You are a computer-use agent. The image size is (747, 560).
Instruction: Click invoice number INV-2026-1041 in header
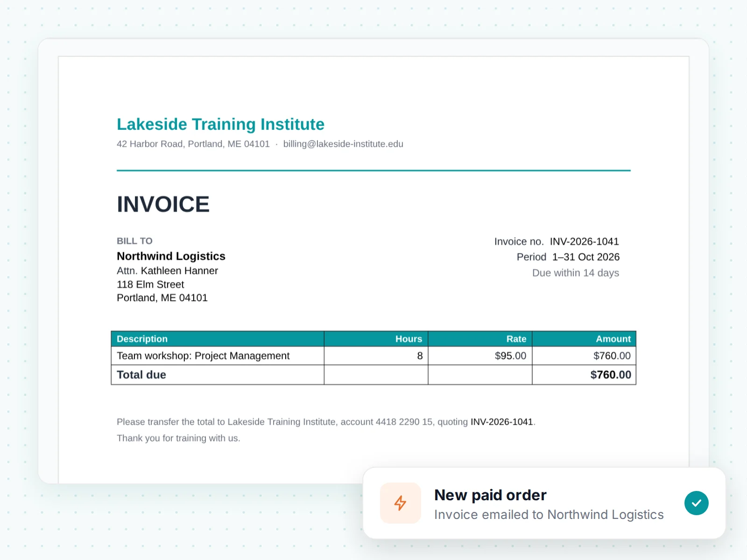coord(584,241)
